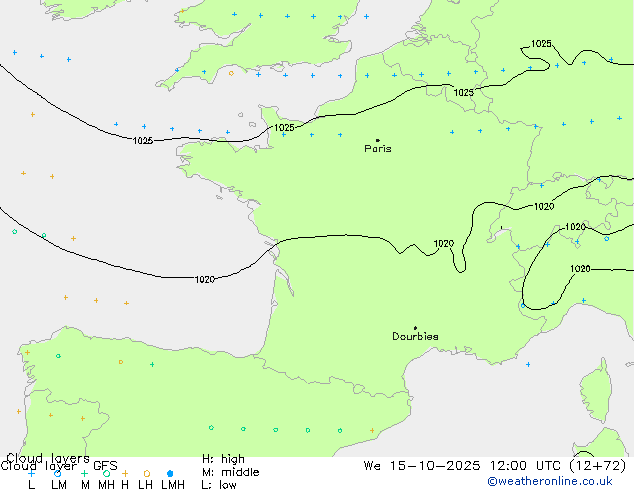634x490 pixels.
Task: Click the 'L: low' legend text
Action: click(219, 485)
